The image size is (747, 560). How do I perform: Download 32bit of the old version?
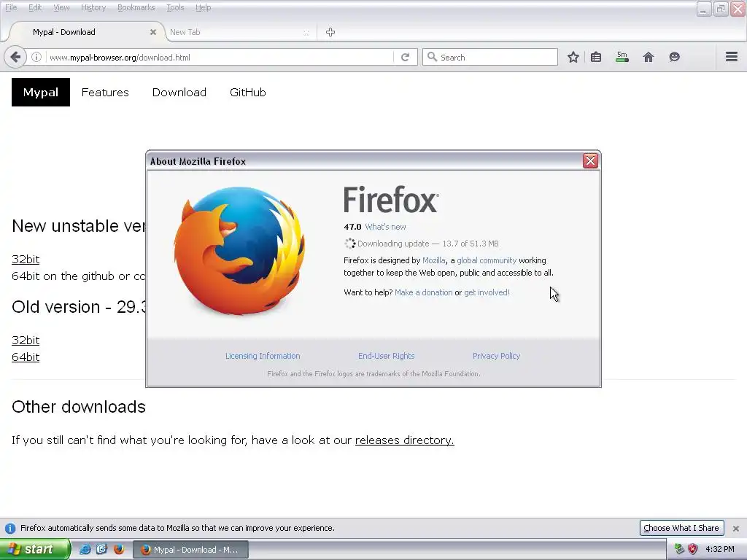point(26,340)
